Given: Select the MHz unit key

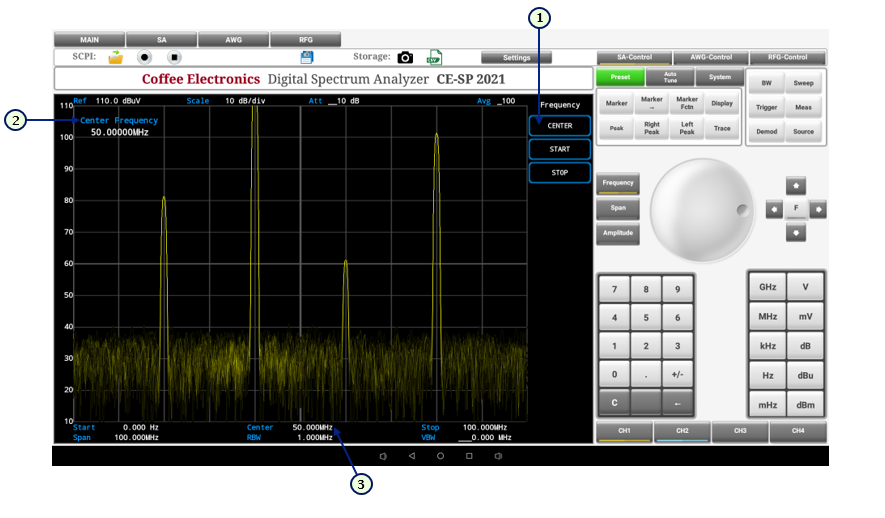Looking at the screenshot, I should (x=767, y=317).
